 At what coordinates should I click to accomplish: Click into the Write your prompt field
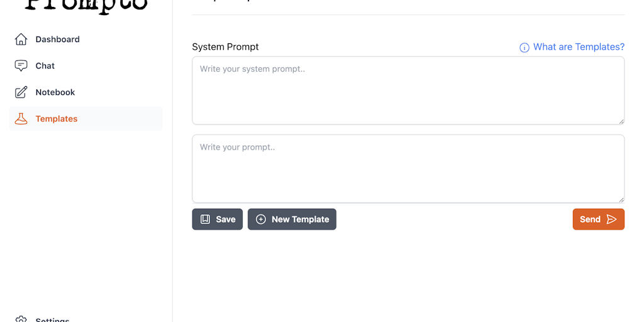(x=408, y=169)
